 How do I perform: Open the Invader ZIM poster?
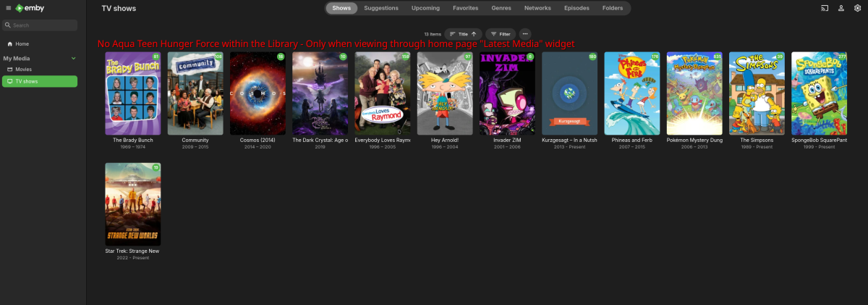[507, 93]
